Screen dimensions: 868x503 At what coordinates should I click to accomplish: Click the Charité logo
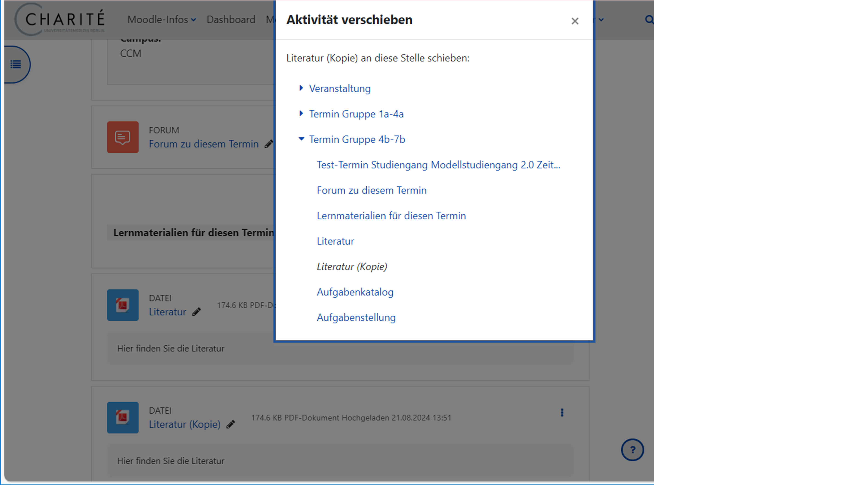click(x=60, y=19)
